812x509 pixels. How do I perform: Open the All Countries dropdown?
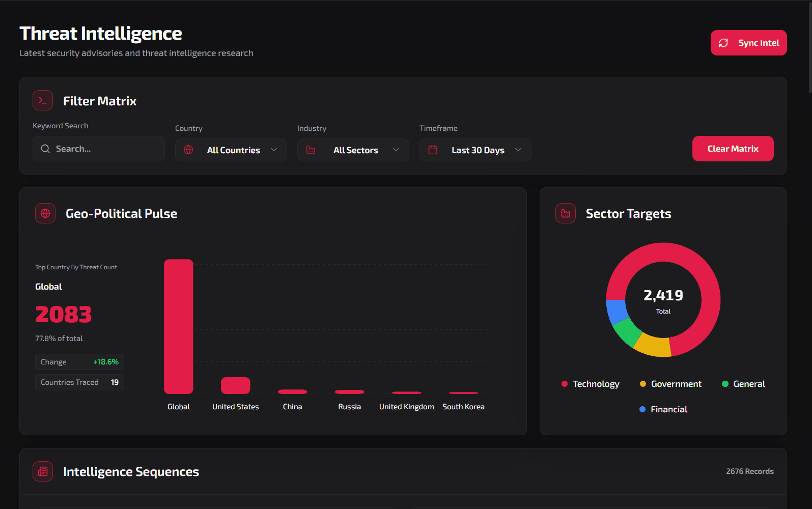pyautogui.click(x=231, y=150)
